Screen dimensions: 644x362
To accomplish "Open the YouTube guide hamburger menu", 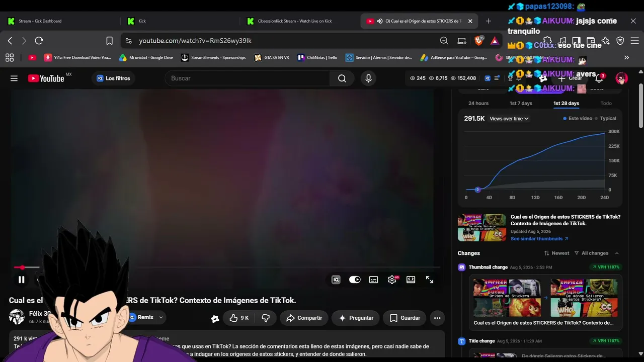I will 14,78.
